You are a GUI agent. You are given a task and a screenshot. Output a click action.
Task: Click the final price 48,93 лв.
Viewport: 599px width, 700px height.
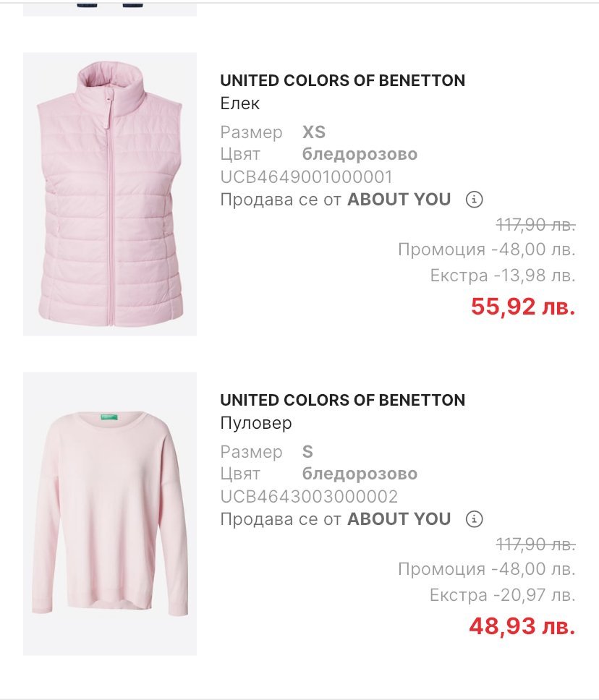pos(522,626)
